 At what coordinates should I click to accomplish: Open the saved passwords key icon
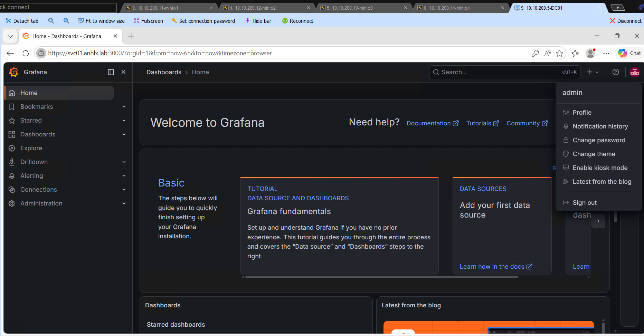tap(535, 53)
